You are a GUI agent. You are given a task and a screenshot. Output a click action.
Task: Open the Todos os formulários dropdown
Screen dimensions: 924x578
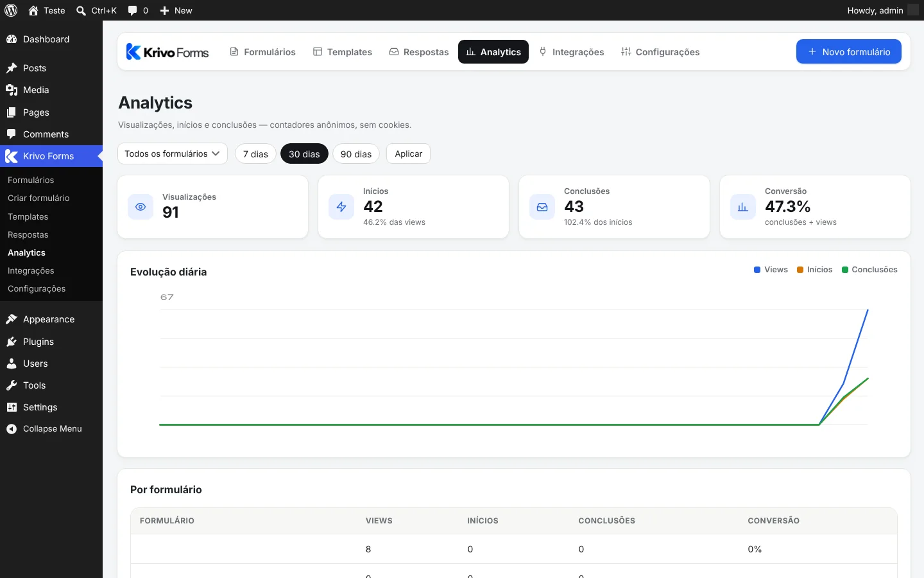coord(173,153)
